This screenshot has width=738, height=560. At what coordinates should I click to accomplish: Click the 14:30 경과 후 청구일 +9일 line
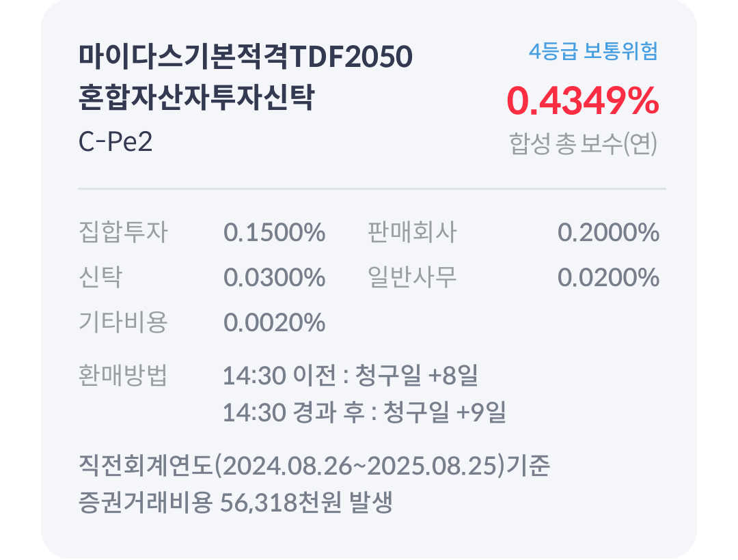point(364,412)
